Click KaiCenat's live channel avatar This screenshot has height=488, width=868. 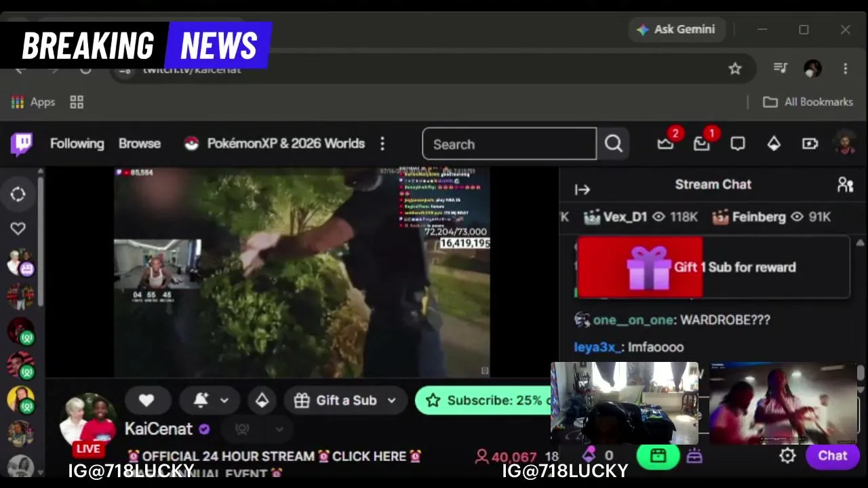88,425
